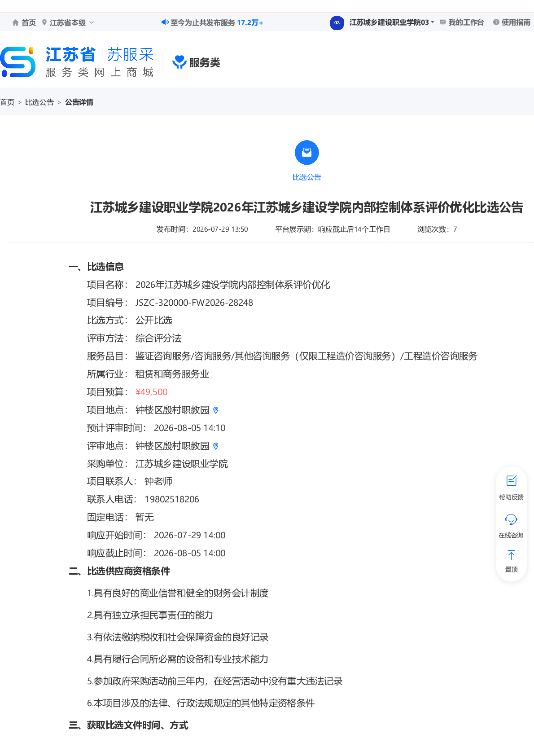
Task: Click 响应截止时间 value 2026-08-05 14:00
Action: (x=190, y=553)
